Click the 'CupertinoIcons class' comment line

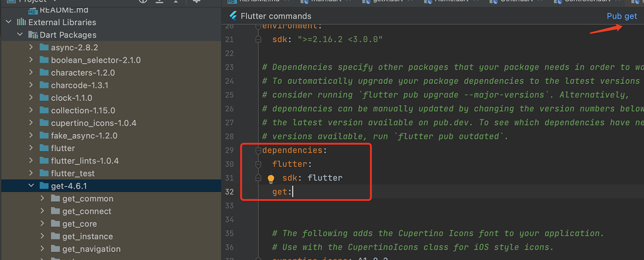413,247
